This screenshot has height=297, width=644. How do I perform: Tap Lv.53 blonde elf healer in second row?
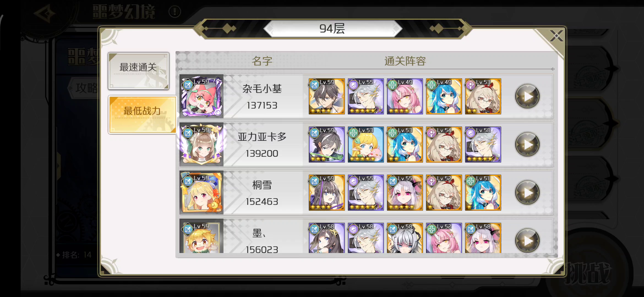365,144
